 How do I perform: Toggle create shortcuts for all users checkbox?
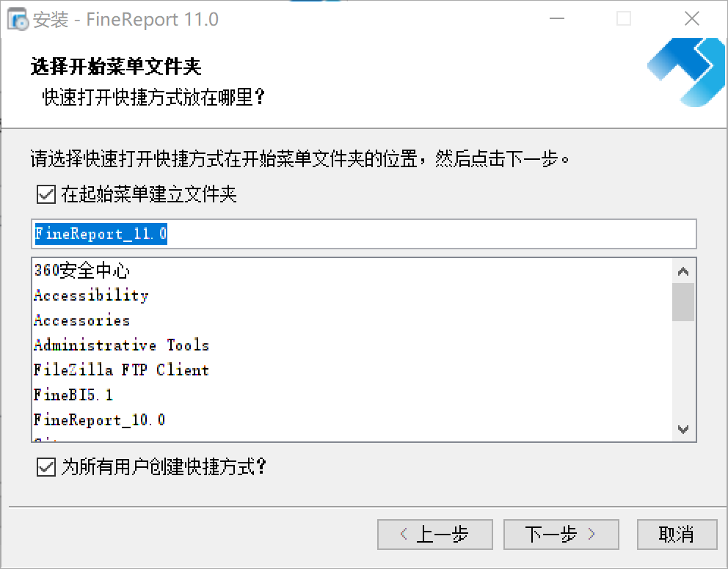tap(46, 467)
